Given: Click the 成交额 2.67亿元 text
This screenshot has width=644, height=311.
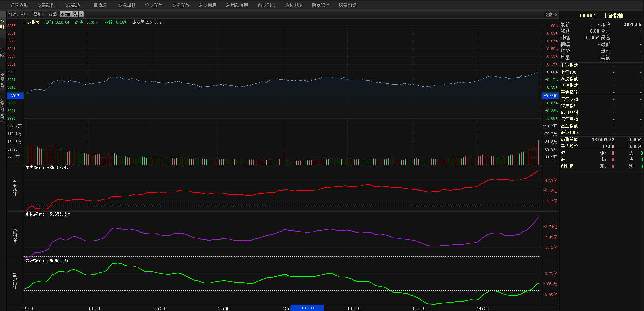Looking at the screenshot, I should point(147,22).
